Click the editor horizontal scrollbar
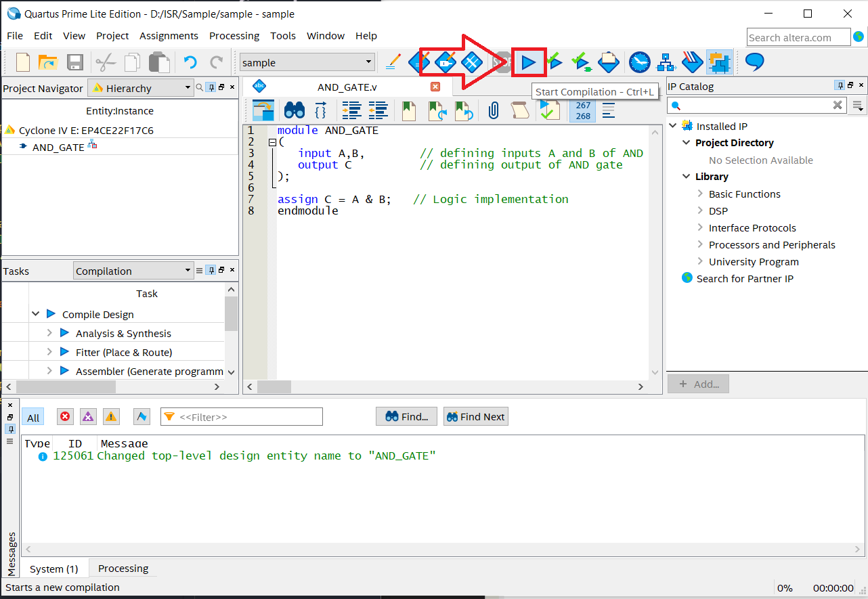868x599 pixels. coord(274,386)
